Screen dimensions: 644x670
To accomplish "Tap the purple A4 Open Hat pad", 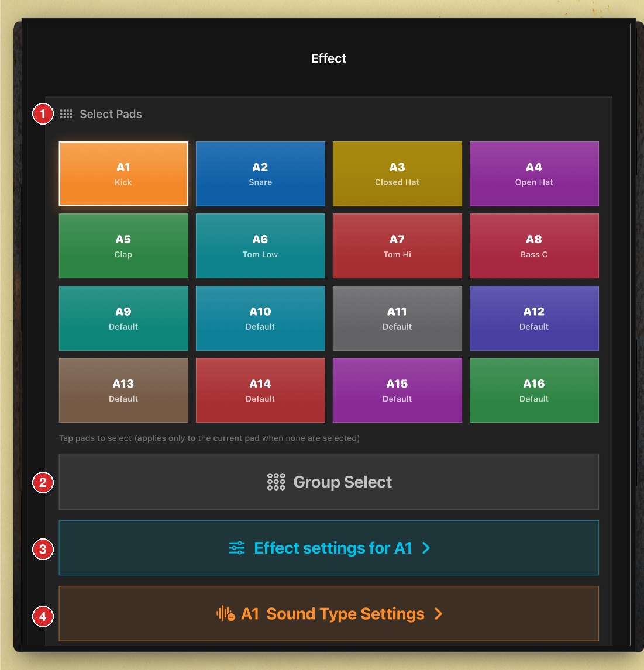I will (534, 174).
